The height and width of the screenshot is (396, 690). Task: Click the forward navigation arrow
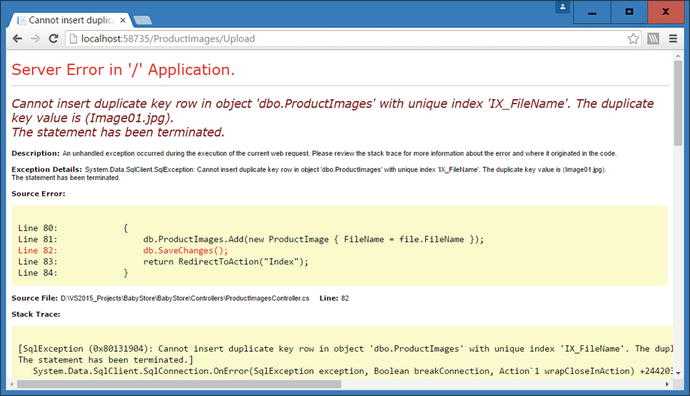[x=35, y=39]
